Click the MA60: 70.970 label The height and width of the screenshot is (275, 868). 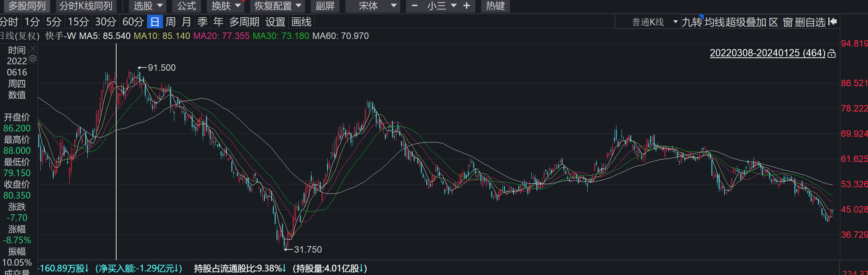point(340,36)
